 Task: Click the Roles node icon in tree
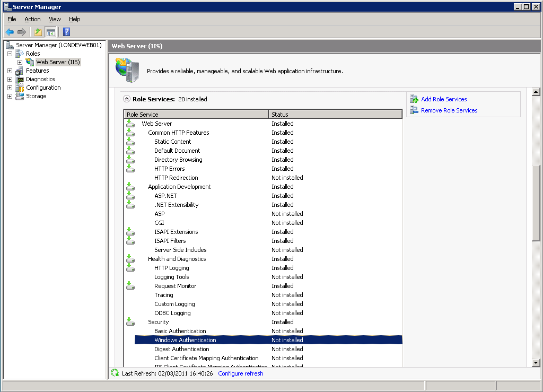pos(20,54)
